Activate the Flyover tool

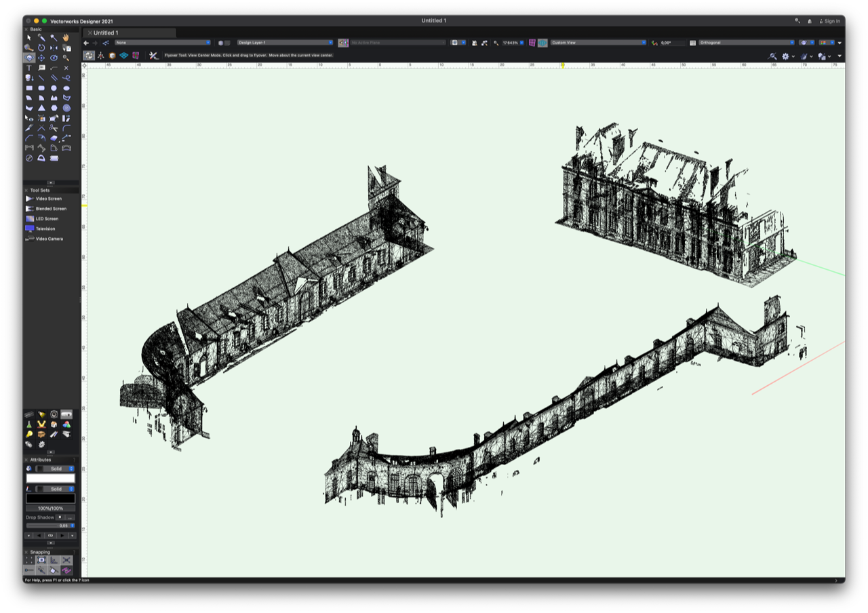pos(29,58)
